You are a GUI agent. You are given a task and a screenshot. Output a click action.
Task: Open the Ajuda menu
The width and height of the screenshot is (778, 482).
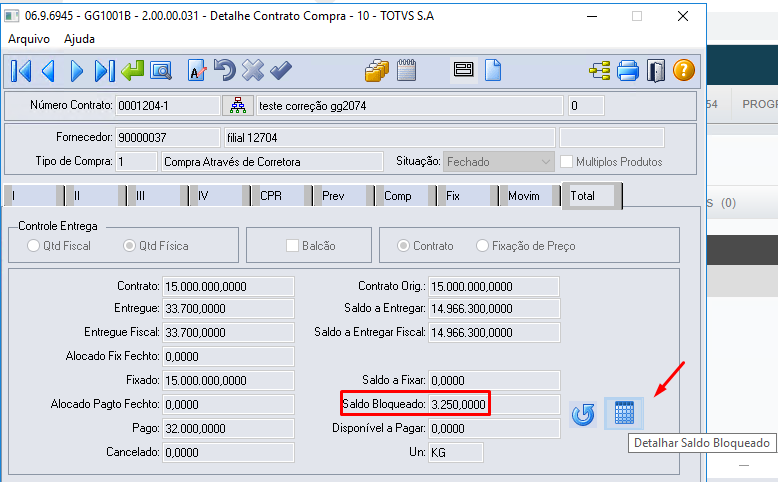point(79,39)
